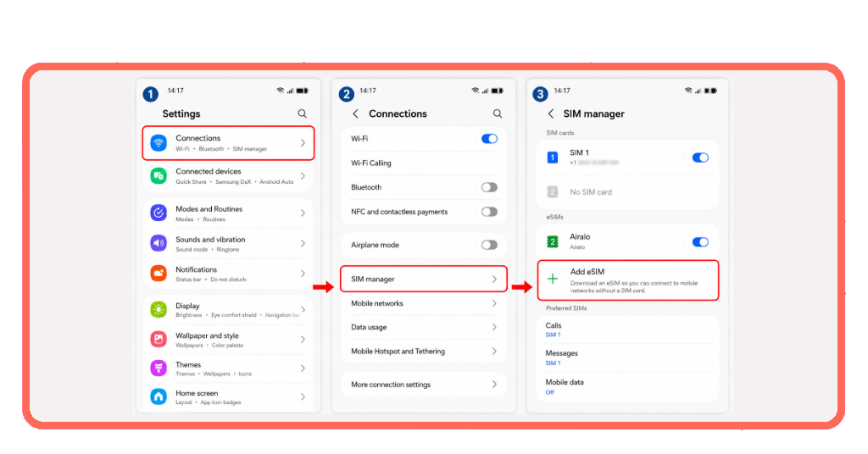Tap the search icon in Connections
Screen dimensions: 868x454
pos(498,113)
